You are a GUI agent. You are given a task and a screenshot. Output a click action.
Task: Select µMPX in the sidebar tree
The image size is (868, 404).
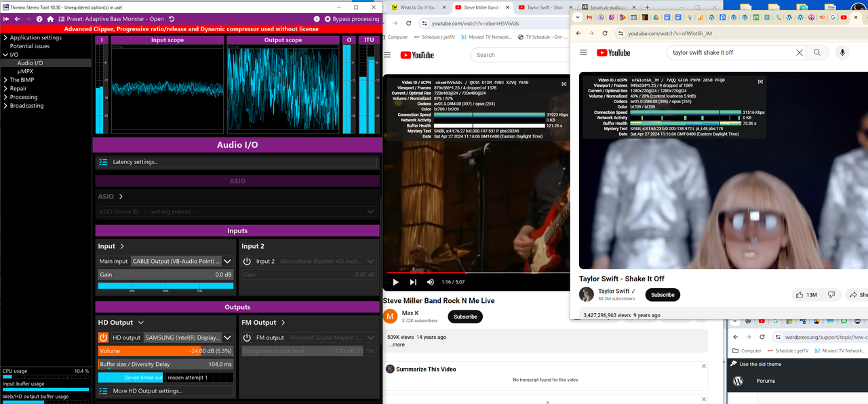(25, 71)
